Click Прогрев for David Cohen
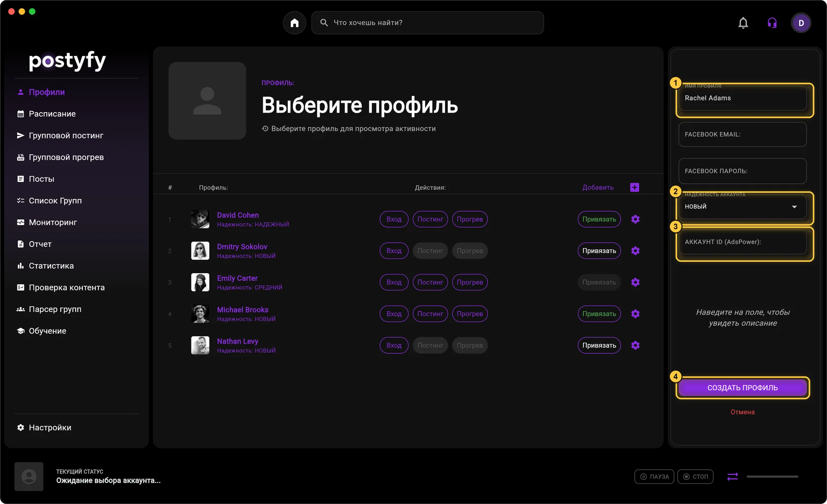827x504 pixels. [x=470, y=219]
